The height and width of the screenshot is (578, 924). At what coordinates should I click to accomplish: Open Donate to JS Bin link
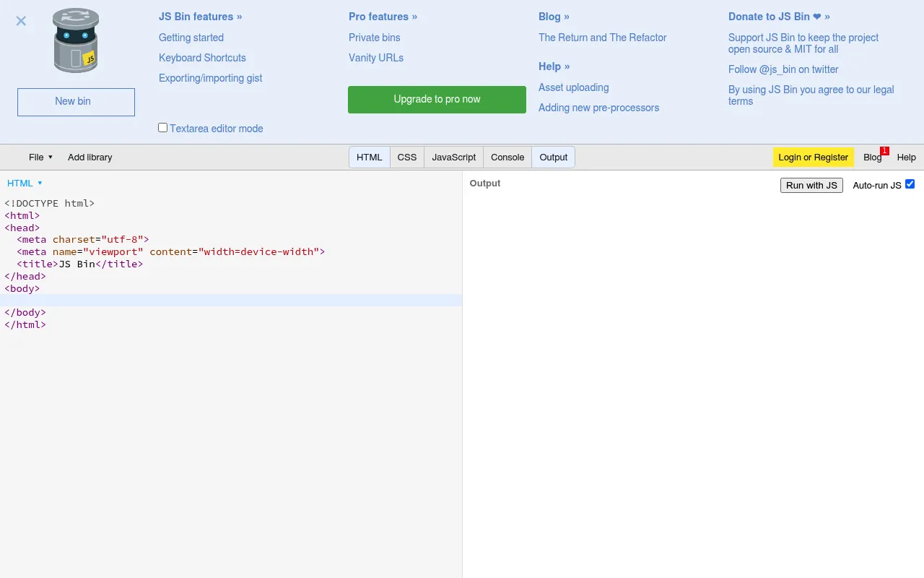click(x=779, y=17)
